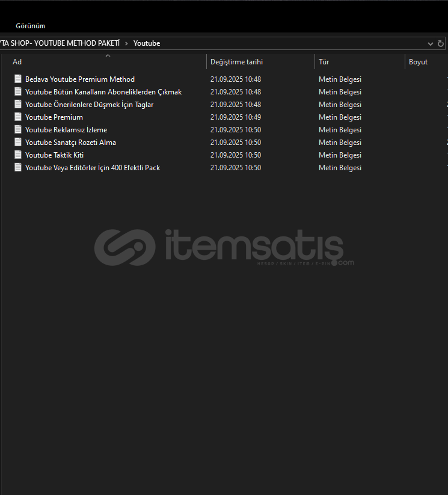Click Metin Belgesi type of Youtube Taktik Kiti

coord(340,155)
